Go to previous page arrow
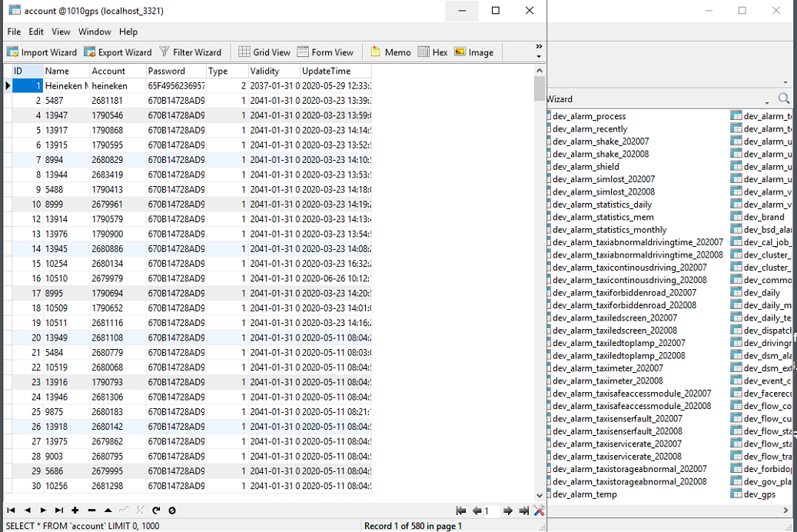Viewport: 797px width, 532px height. point(477,510)
